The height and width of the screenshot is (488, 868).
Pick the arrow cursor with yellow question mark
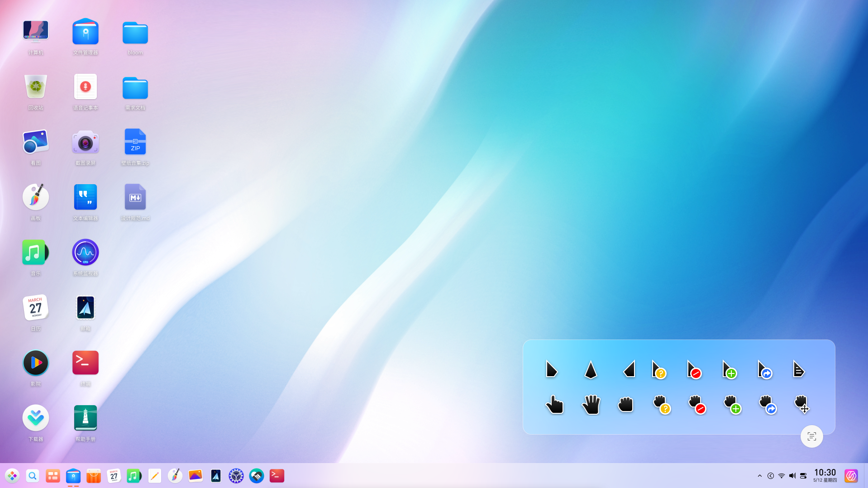point(659,370)
